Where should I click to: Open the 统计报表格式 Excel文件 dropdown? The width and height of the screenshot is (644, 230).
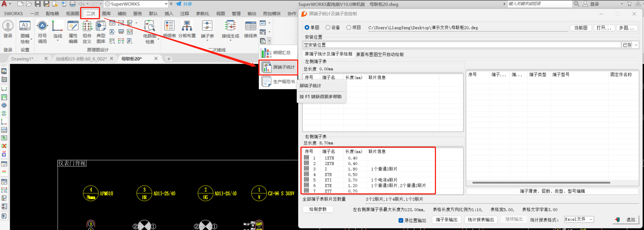591,219
